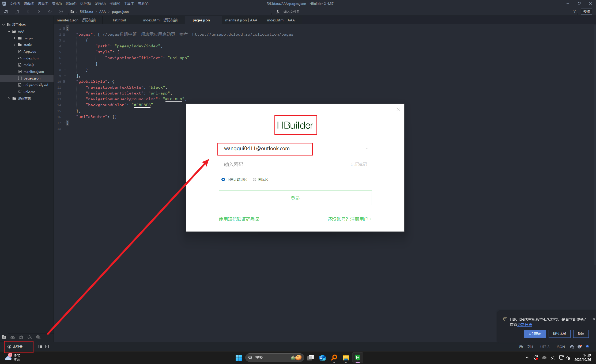Screen dimensions: 596x364
Task: Click the 使用短信验证码登录 link
Action: [x=239, y=219]
